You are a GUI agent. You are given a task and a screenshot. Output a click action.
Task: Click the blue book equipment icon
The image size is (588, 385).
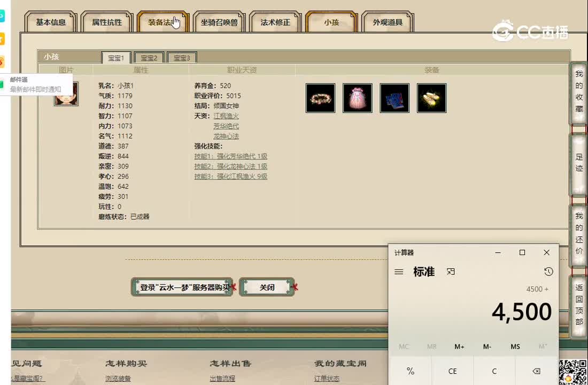coord(394,98)
